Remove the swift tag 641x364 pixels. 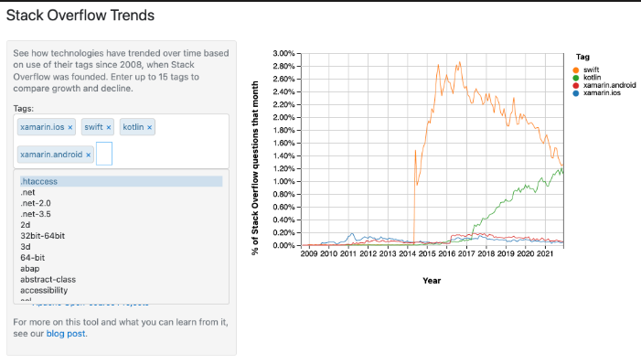click(x=109, y=128)
